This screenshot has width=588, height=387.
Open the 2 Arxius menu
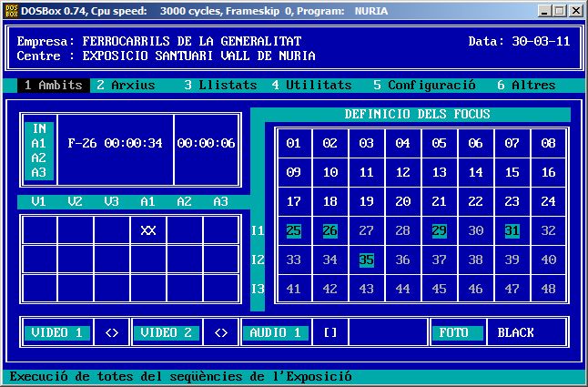(126, 86)
